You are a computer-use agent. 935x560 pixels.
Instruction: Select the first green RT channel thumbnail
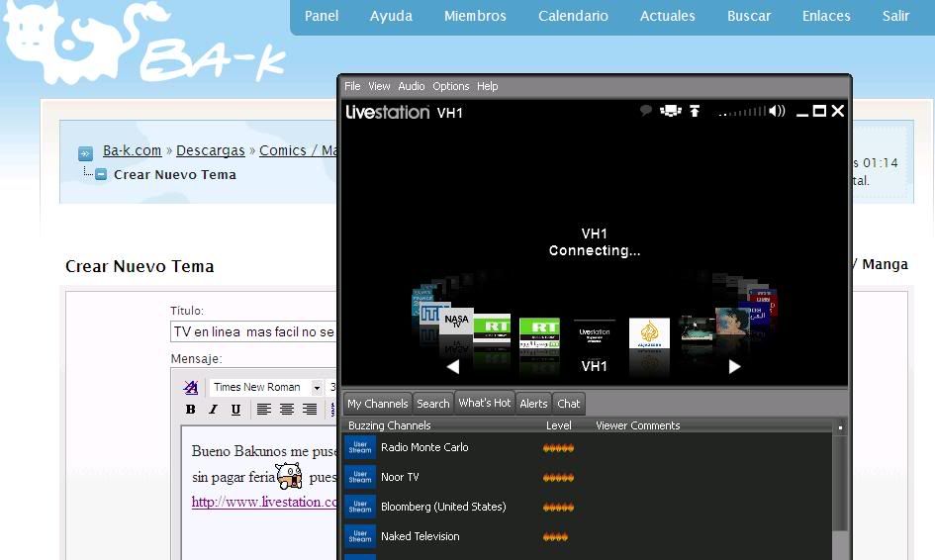coord(493,328)
